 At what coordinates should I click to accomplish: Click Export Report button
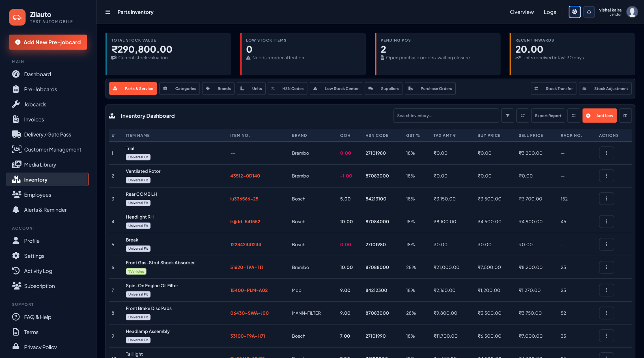click(x=548, y=116)
